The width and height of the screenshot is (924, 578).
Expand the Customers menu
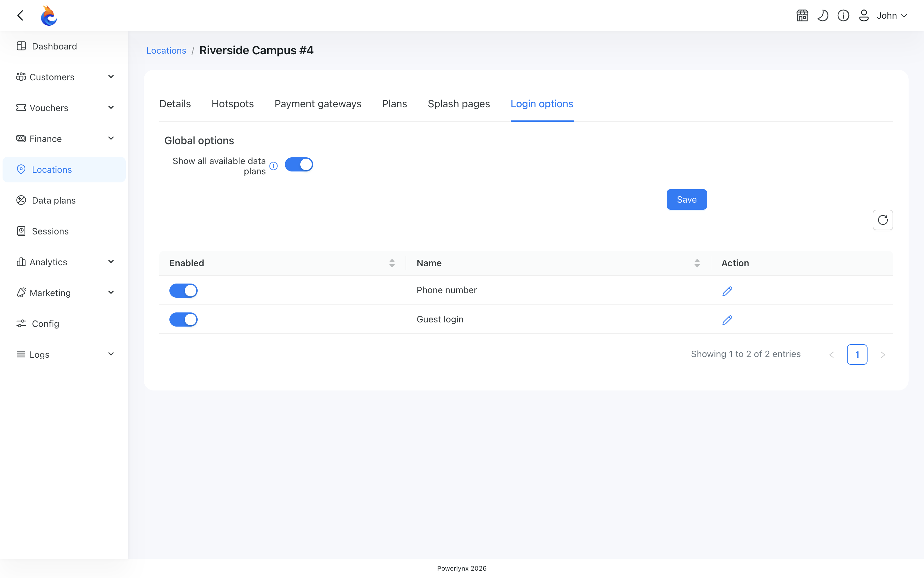coord(64,77)
